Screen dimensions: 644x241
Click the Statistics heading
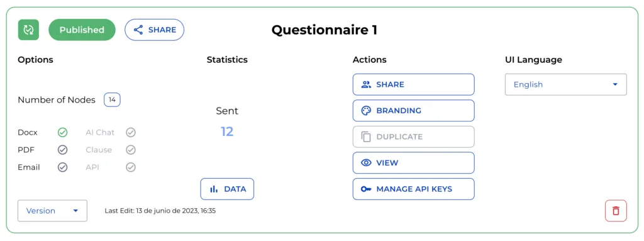[227, 60]
